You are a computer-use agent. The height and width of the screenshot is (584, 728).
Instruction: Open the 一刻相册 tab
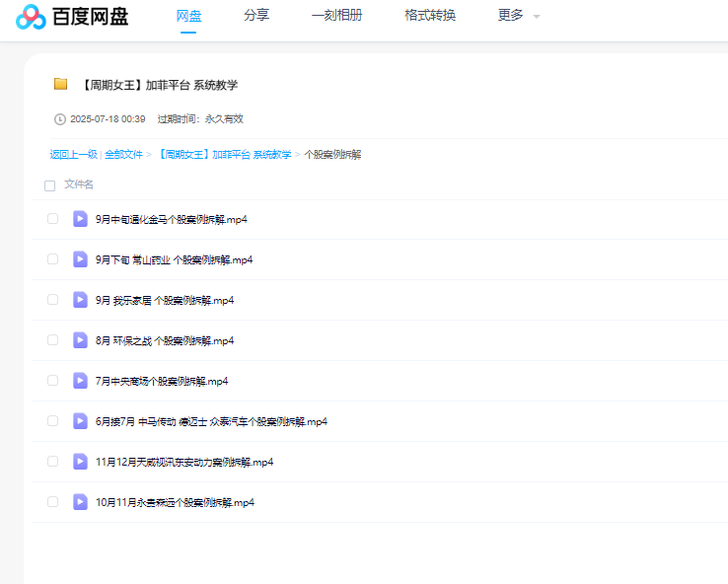336,16
